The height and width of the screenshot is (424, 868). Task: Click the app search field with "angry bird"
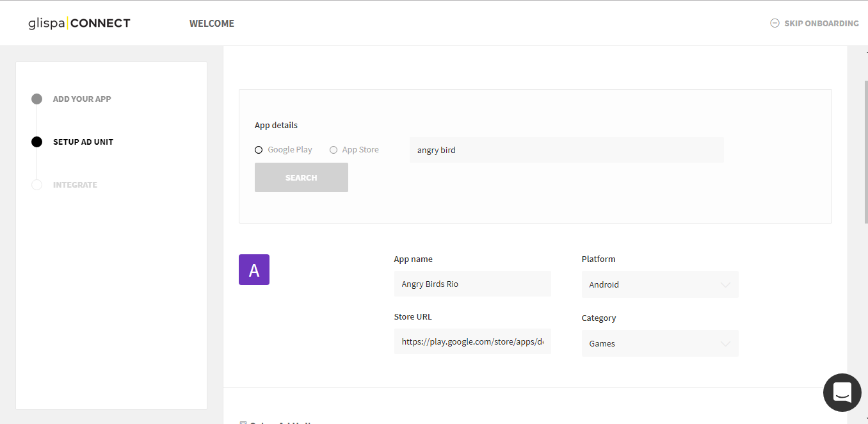pyautogui.click(x=567, y=150)
